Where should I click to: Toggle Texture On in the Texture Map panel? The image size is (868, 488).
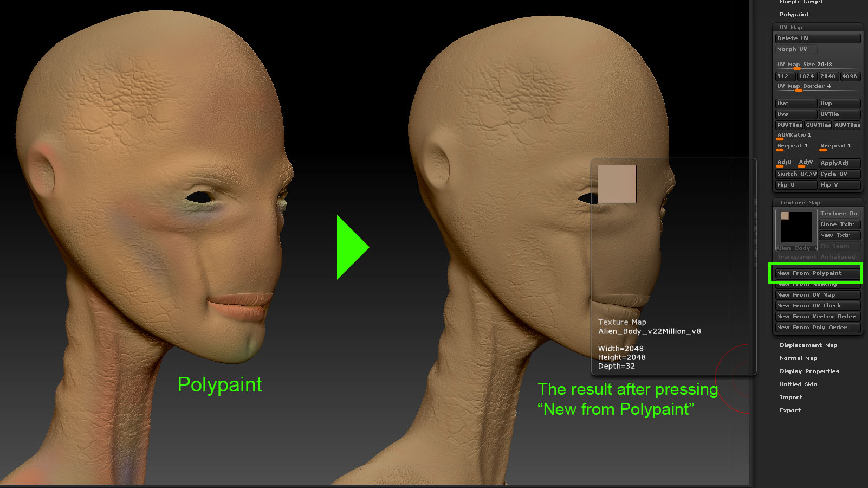point(839,213)
